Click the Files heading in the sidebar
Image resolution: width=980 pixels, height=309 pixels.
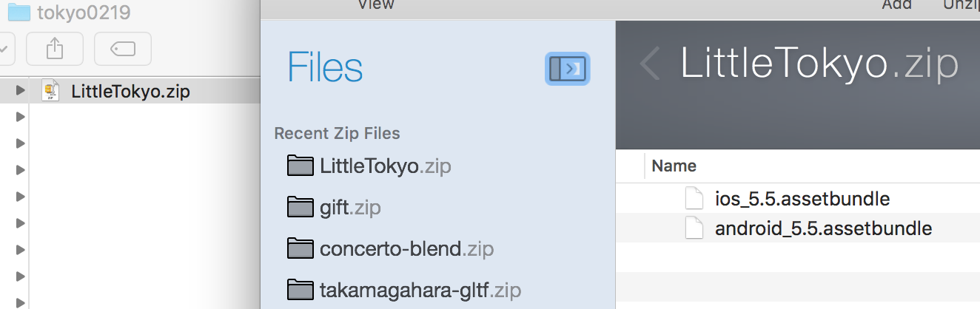click(325, 67)
